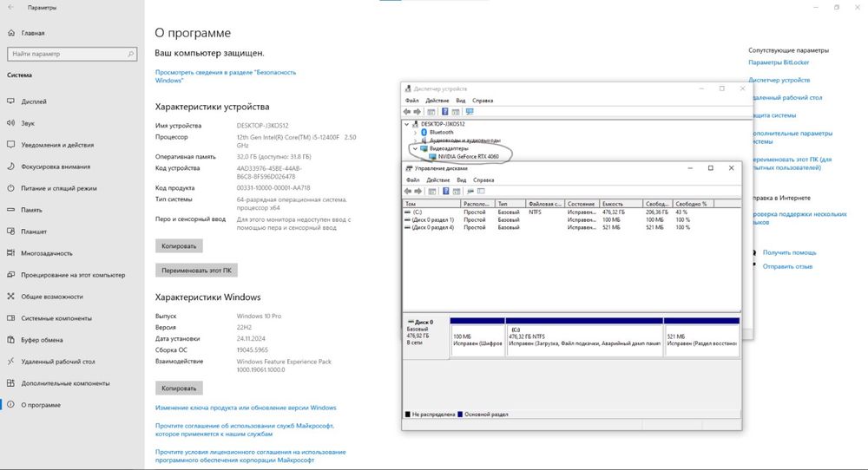This screenshot has width=868, height=470.
Task: Open the Безопасность Windows details link
Action: coord(226,76)
